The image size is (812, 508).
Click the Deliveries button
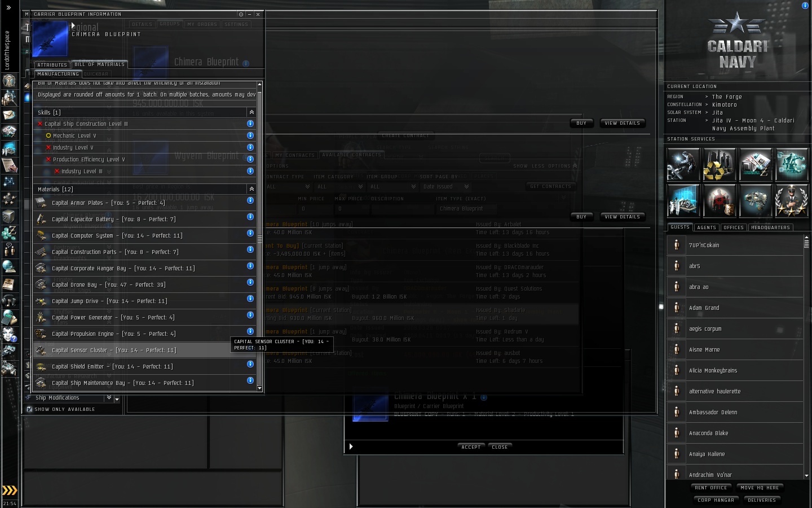pyautogui.click(x=762, y=500)
